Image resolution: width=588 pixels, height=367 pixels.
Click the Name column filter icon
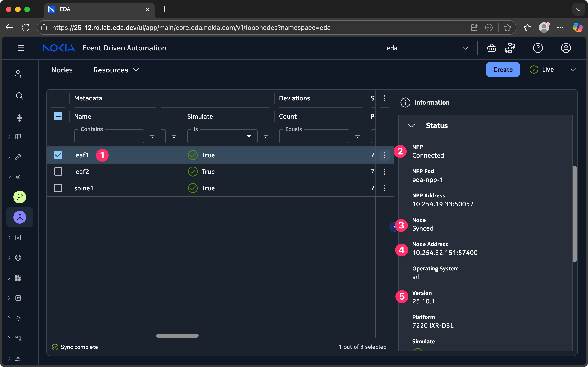[152, 136]
